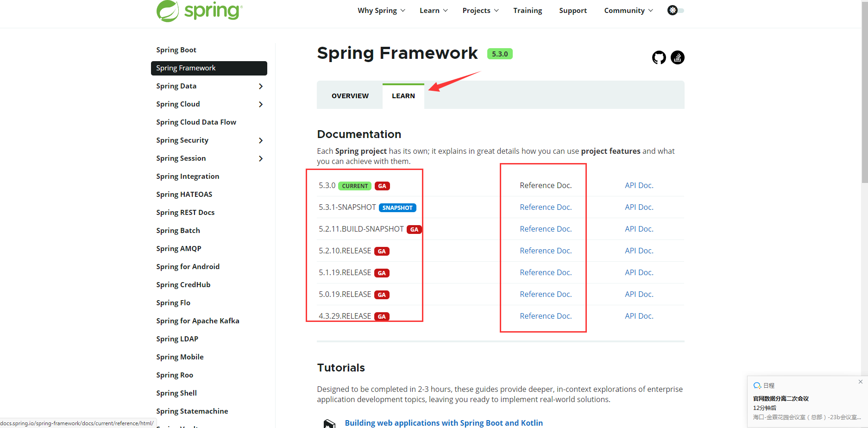Click the calendar notification schedule icon
Viewport: 868px width, 428px height.
757,385
